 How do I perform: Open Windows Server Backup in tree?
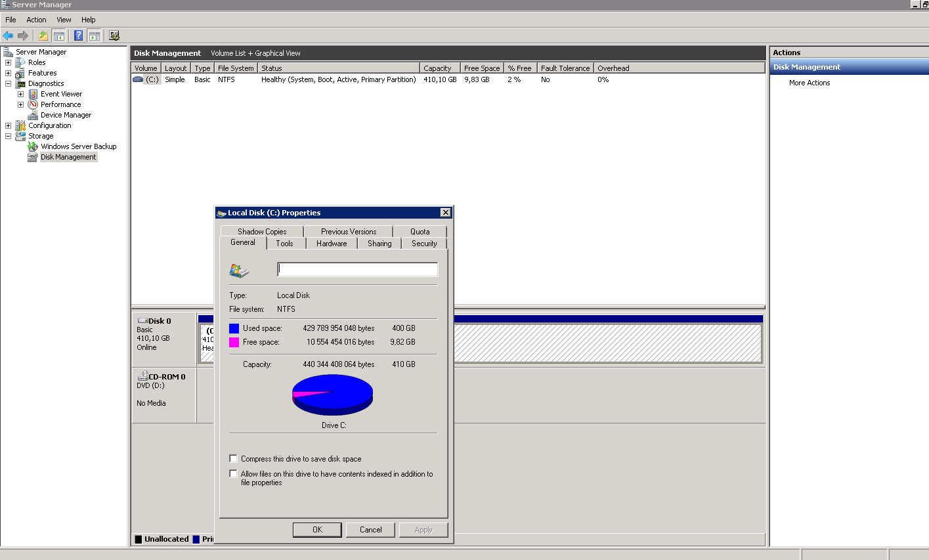click(78, 146)
